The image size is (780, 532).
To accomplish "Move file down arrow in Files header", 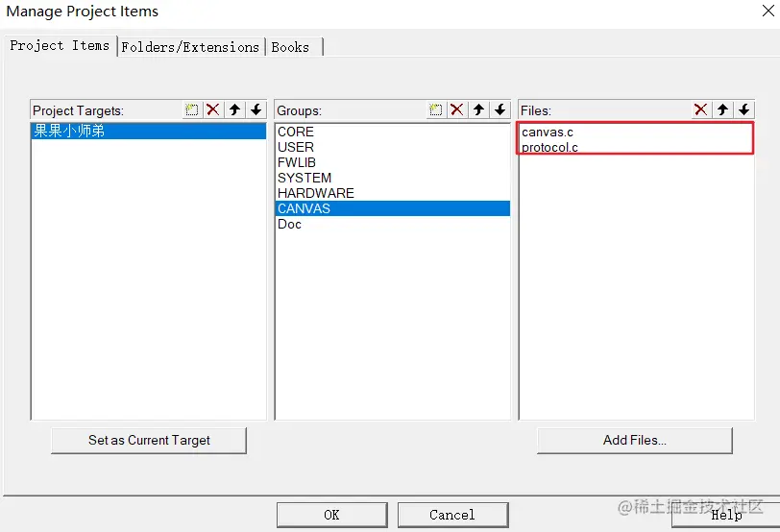I will tap(744, 109).
